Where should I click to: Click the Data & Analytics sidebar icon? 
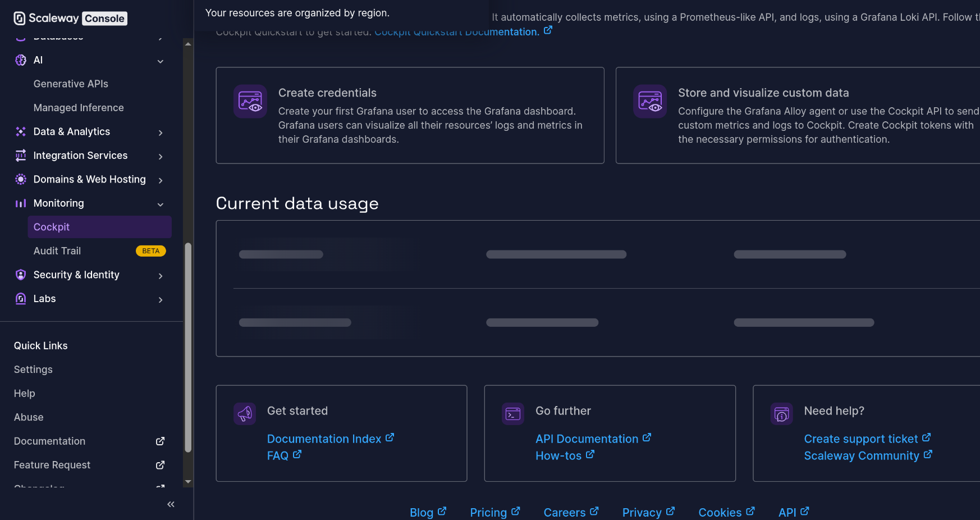pyautogui.click(x=21, y=131)
